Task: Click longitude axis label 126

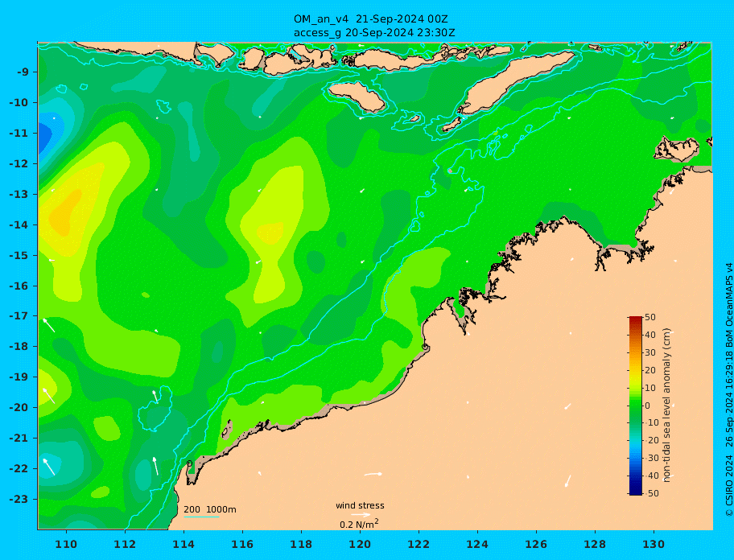Action: point(536,545)
